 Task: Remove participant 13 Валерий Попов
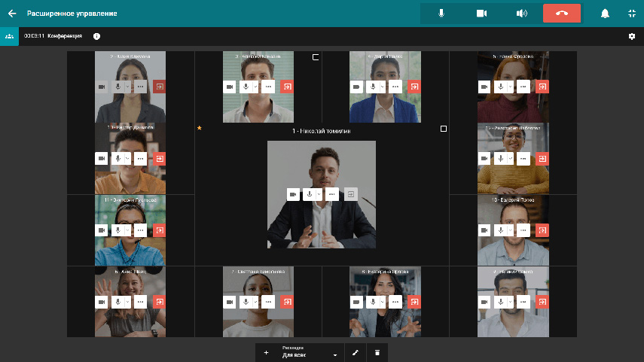pos(542,230)
